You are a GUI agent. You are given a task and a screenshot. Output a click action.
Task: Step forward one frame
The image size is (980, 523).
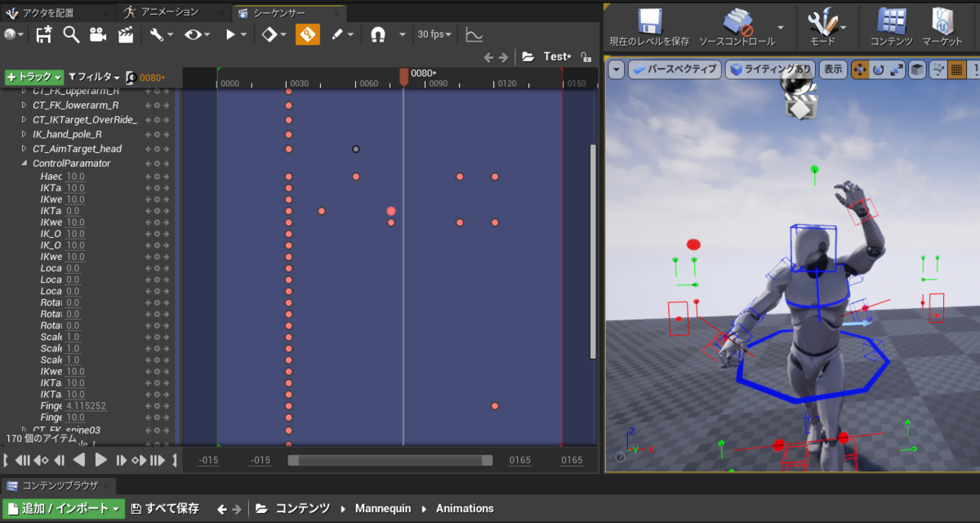[x=121, y=460]
